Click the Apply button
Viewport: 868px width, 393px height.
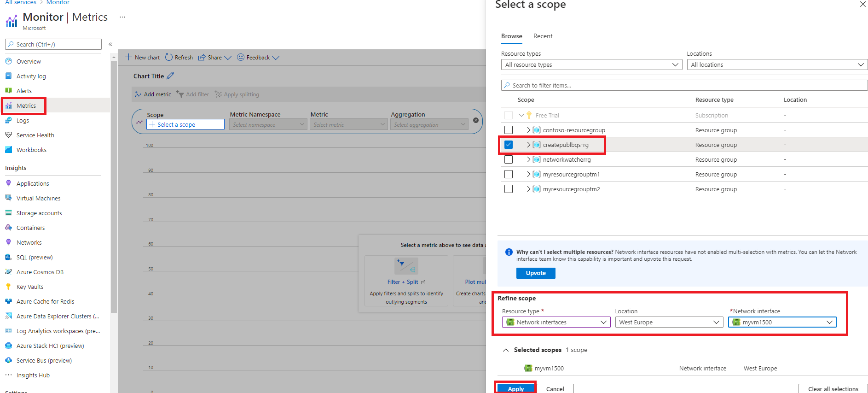point(516,389)
